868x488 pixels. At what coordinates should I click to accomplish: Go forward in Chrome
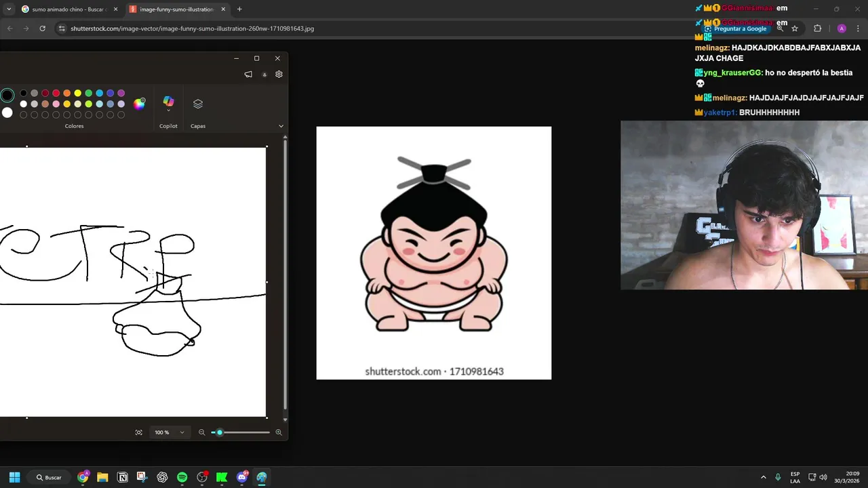(x=26, y=28)
